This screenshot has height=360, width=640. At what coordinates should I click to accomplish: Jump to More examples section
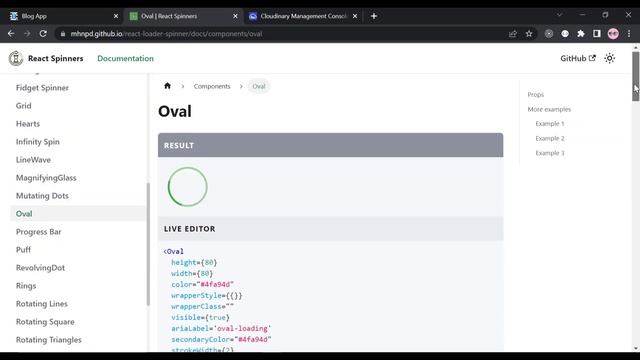(x=549, y=109)
